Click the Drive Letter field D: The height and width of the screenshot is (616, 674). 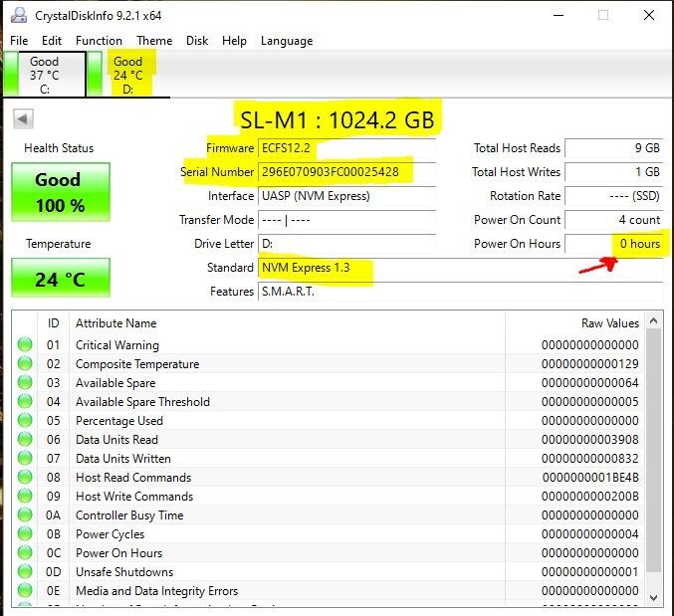(x=346, y=244)
